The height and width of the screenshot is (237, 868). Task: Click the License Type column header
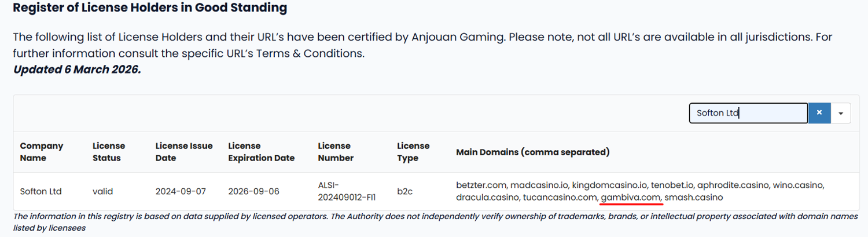(x=413, y=152)
